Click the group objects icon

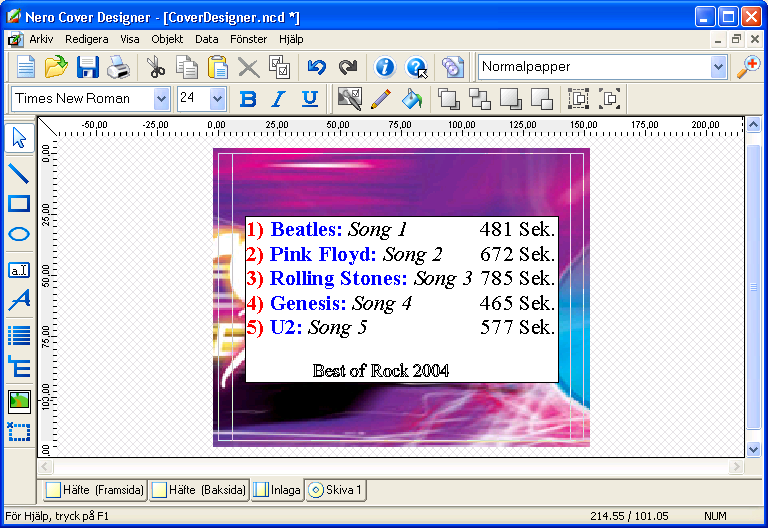tap(578, 99)
